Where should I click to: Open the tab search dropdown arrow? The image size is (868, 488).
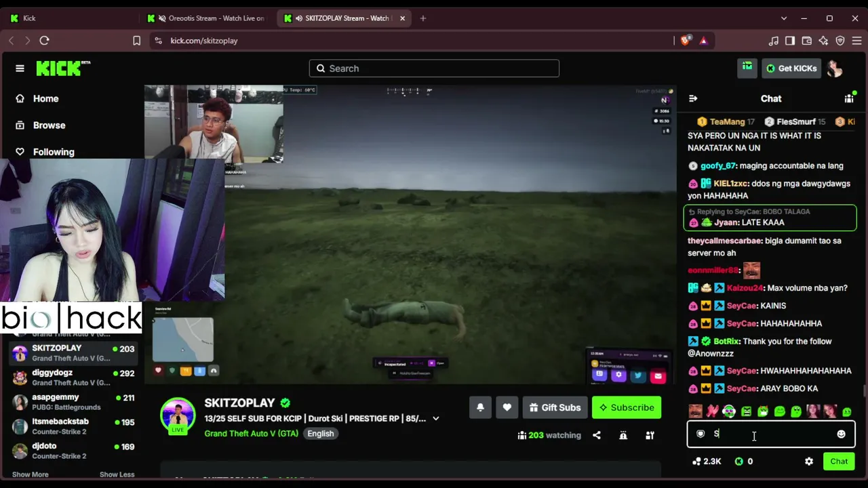point(784,18)
